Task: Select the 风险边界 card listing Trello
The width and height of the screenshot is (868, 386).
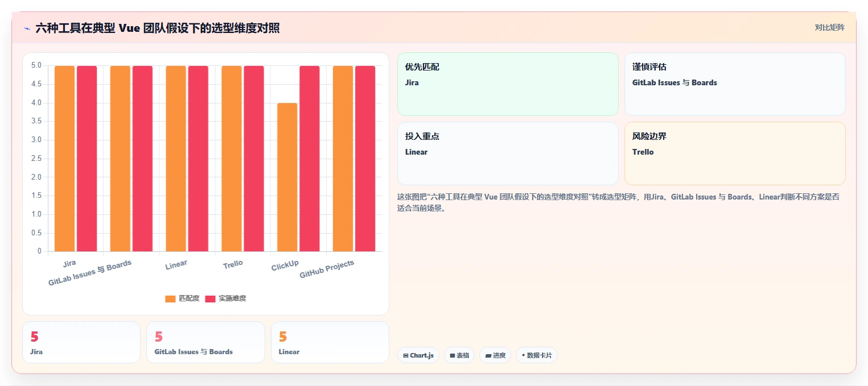Action: point(735,153)
